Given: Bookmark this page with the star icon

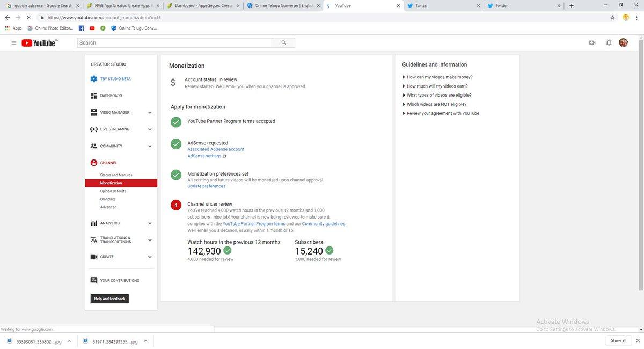Looking at the screenshot, I should 612,17.
